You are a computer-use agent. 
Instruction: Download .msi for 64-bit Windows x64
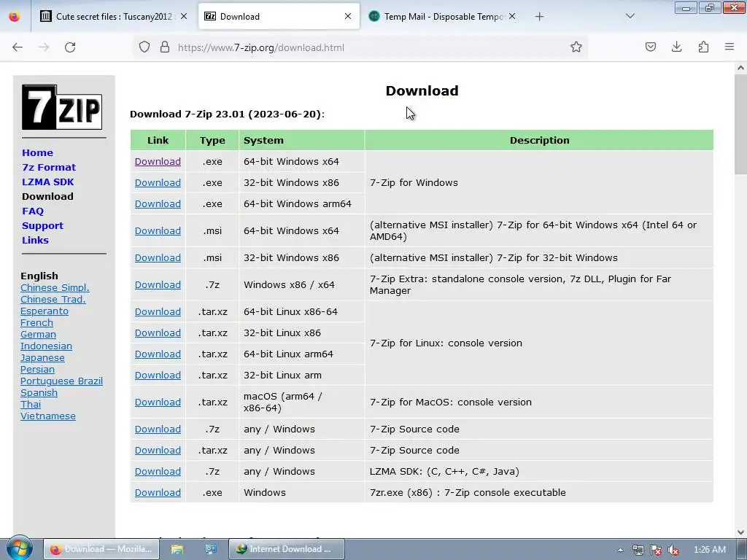[x=158, y=231]
